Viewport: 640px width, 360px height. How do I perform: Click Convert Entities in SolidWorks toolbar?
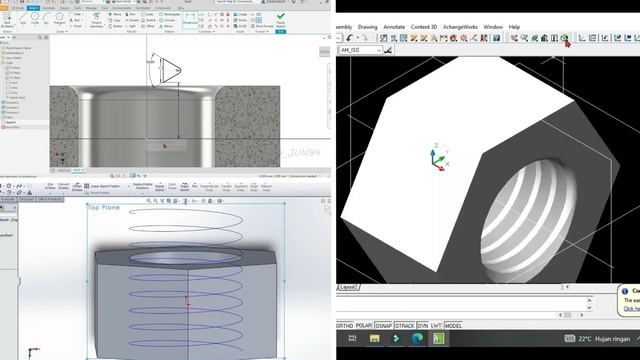click(64, 187)
